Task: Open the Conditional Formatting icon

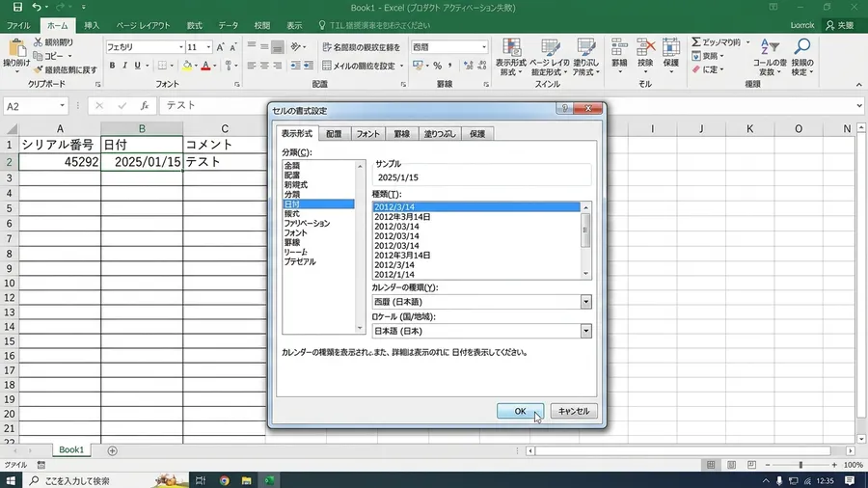Action: (511, 47)
